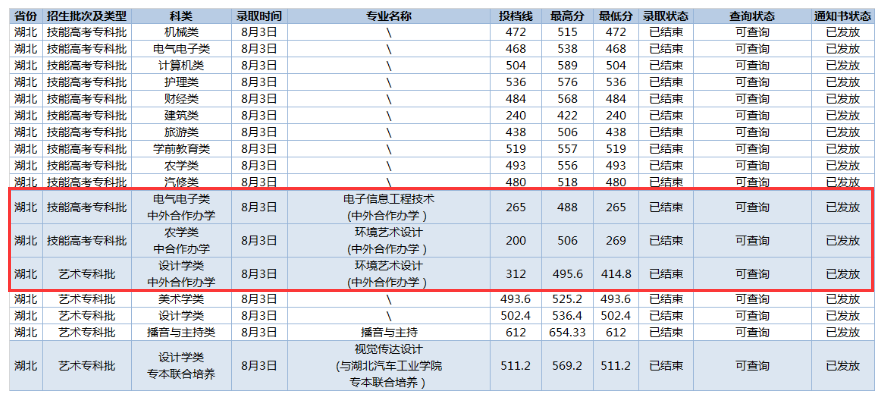Image resolution: width=883 pixels, height=401 pixels.
Task: Click the 投档线 column header
Action: (x=516, y=16)
